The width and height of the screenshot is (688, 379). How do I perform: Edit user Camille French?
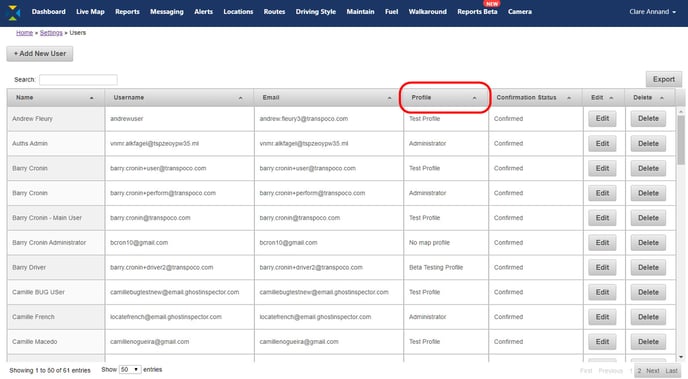(602, 317)
